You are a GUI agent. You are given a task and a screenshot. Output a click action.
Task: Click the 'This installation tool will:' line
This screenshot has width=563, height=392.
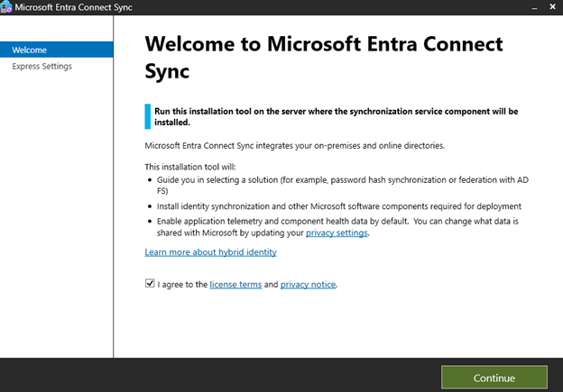pos(190,167)
